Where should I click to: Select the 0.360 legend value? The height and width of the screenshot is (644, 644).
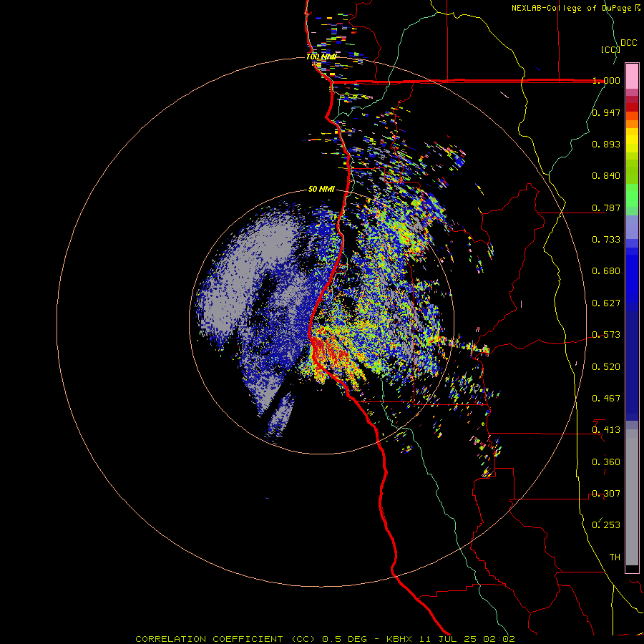click(x=606, y=462)
